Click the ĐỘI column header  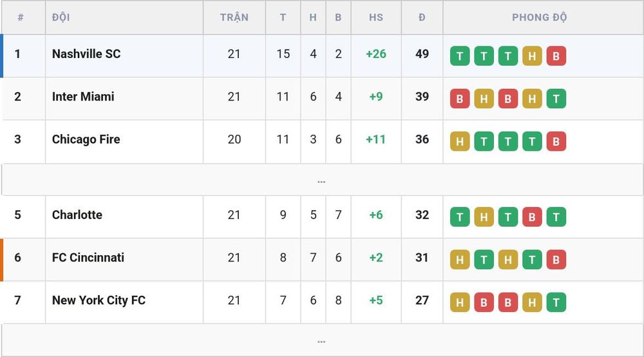61,17
